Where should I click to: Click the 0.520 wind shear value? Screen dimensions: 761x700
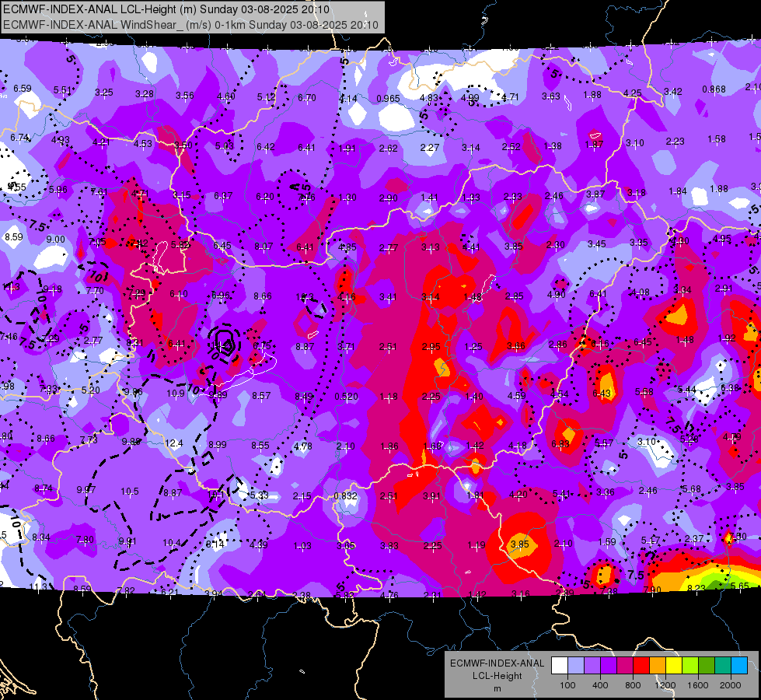point(347,397)
